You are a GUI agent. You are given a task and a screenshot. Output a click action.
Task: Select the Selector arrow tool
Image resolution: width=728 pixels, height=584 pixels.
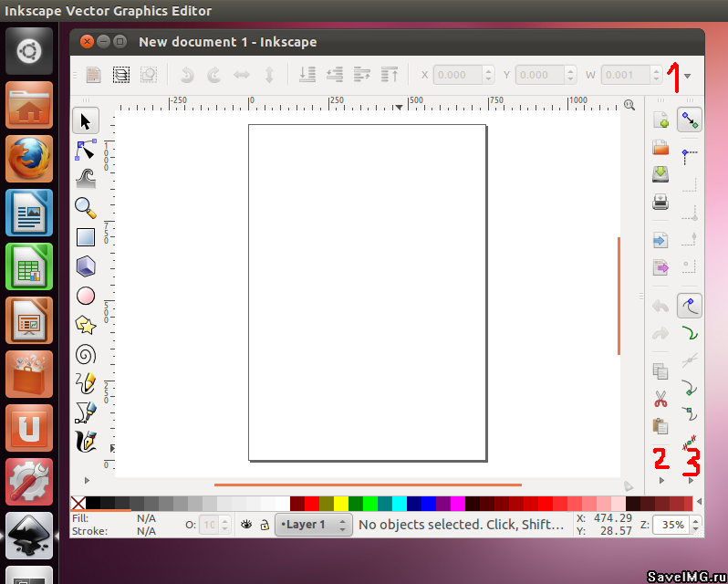pyautogui.click(x=86, y=121)
